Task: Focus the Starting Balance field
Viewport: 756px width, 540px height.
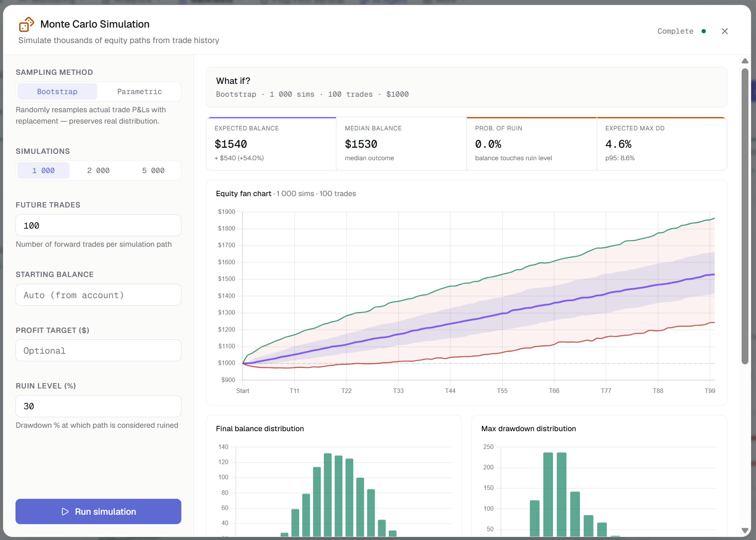Action: pyautogui.click(x=98, y=295)
